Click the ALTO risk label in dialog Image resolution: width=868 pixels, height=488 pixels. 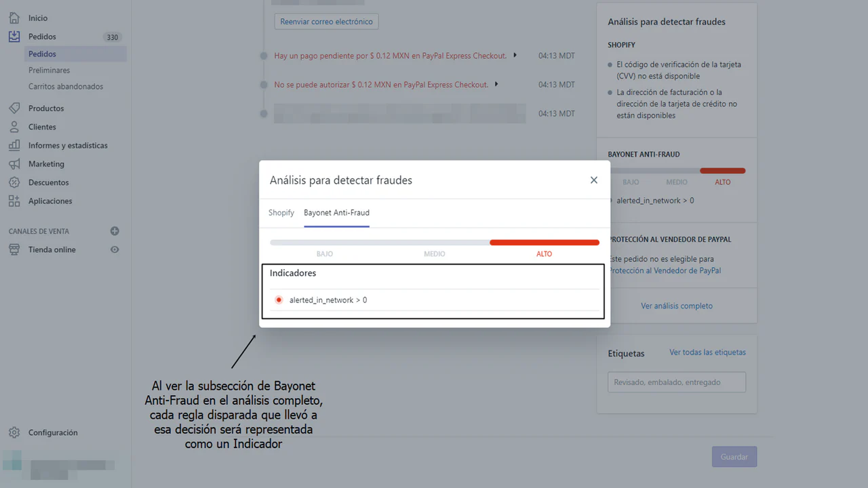pos(544,254)
